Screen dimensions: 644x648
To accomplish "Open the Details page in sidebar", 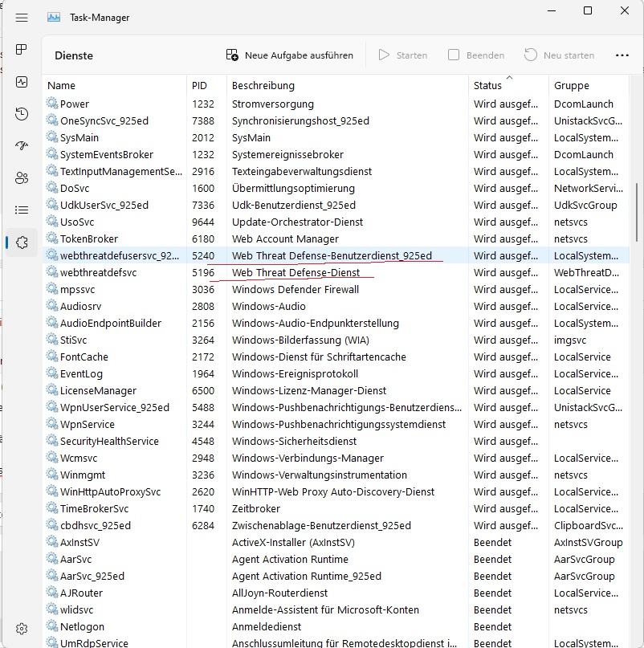I will pyautogui.click(x=22, y=210).
